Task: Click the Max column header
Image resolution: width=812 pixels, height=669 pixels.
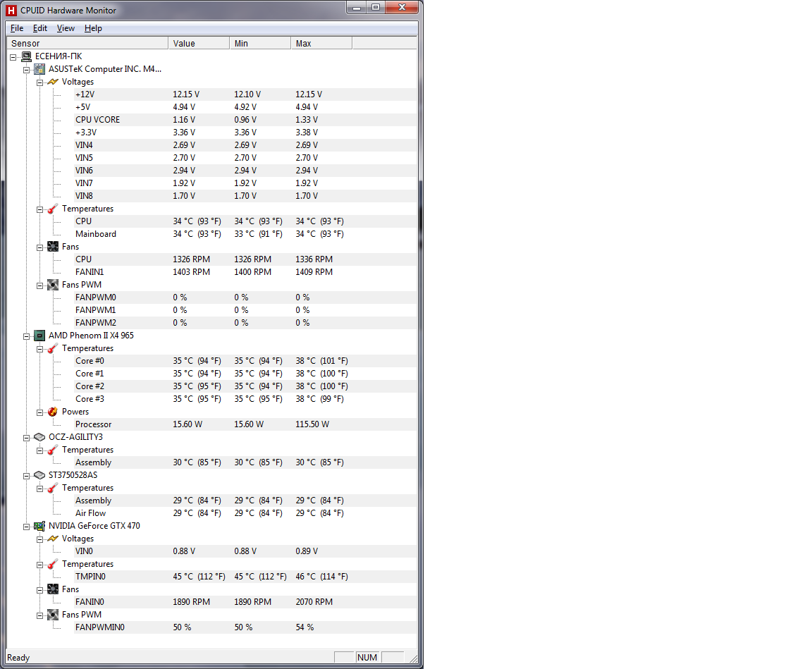Action: (321, 43)
